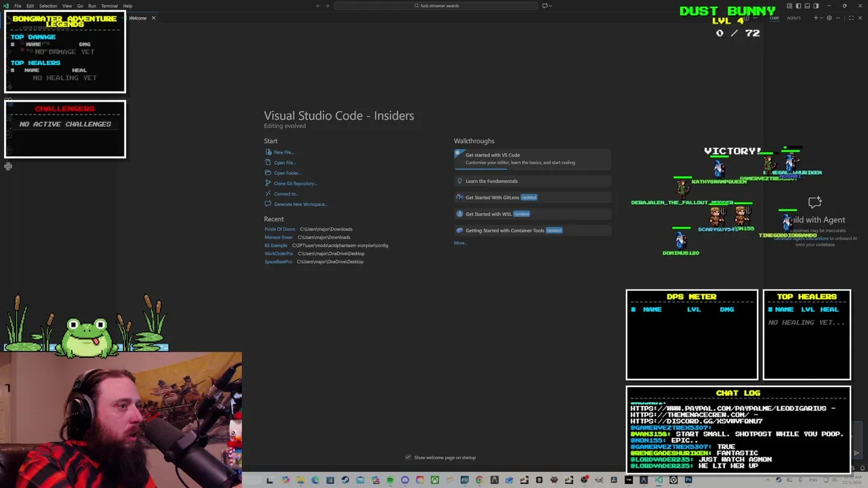Go back using the title bar arrow

coord(318,5)
